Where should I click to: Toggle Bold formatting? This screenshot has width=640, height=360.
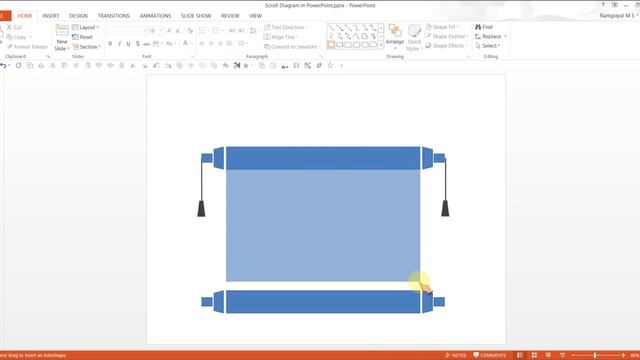tap(110, 43)
